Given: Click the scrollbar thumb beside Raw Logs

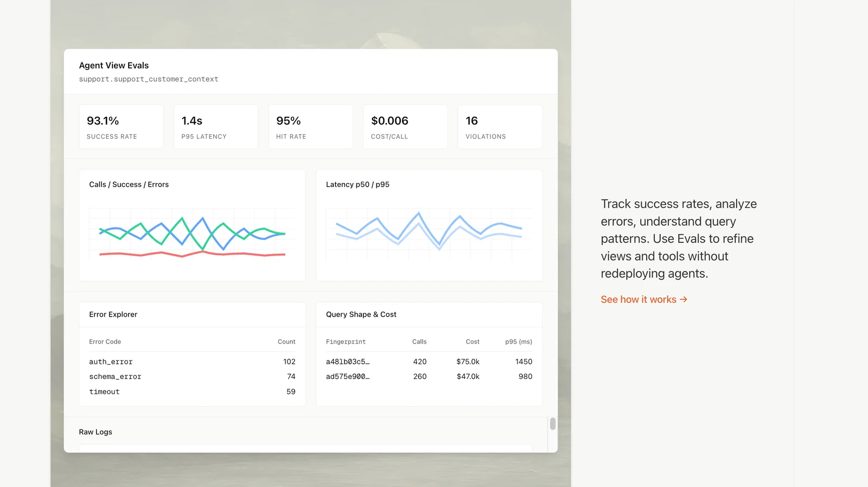Looking at the screenshot, I should pyautogui.click(x=552, y=423).
